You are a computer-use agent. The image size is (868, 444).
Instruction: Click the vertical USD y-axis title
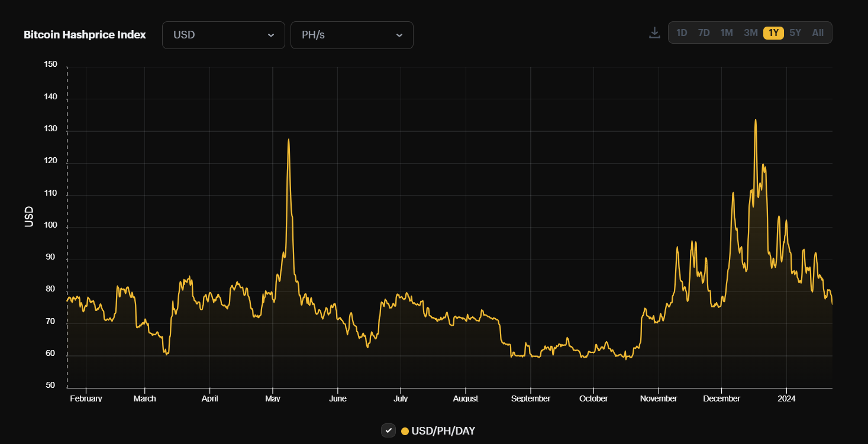coord(28,217)
